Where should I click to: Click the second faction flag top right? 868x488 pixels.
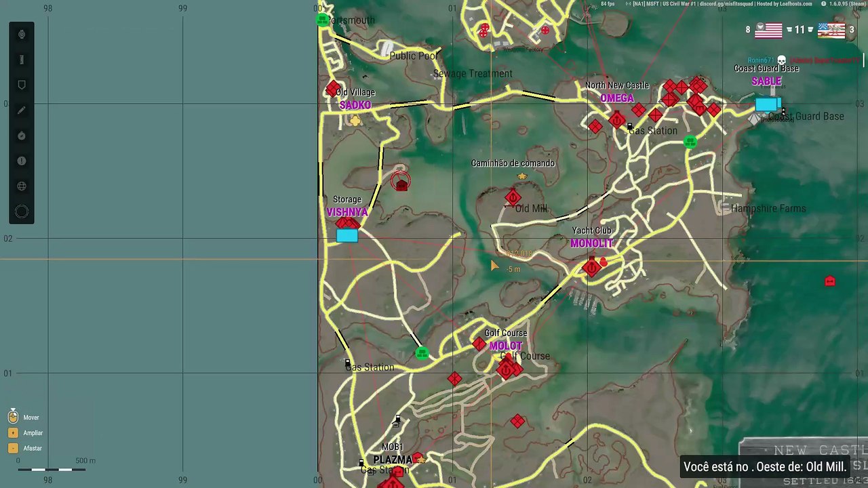point(831,30)
